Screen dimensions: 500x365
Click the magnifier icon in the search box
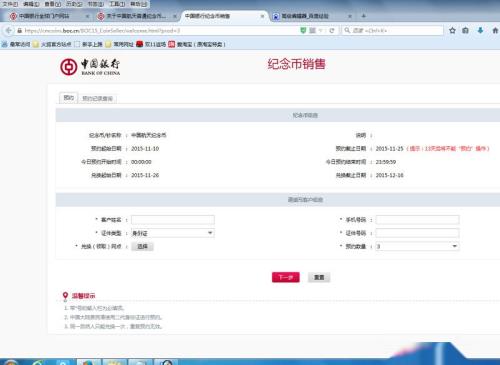click(x=347, y=30)
